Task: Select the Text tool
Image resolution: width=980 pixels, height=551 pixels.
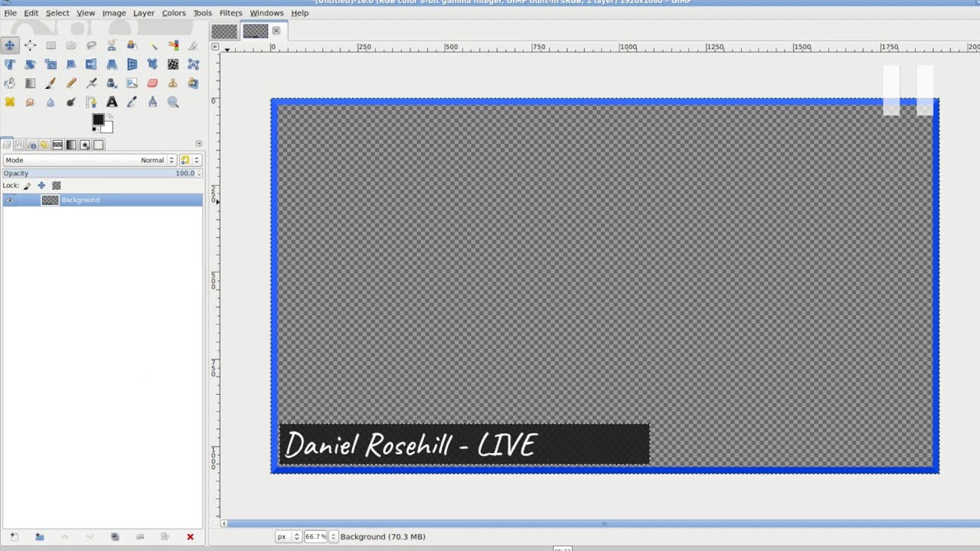Action: [112, 102]
